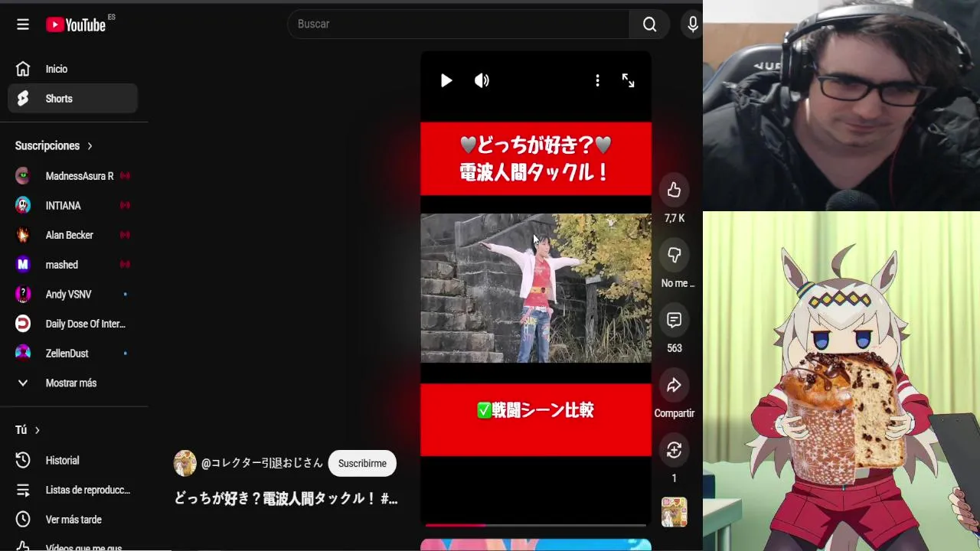
Task: Expand subscriptions with Mostrar más
Action: tap(73, 383)
